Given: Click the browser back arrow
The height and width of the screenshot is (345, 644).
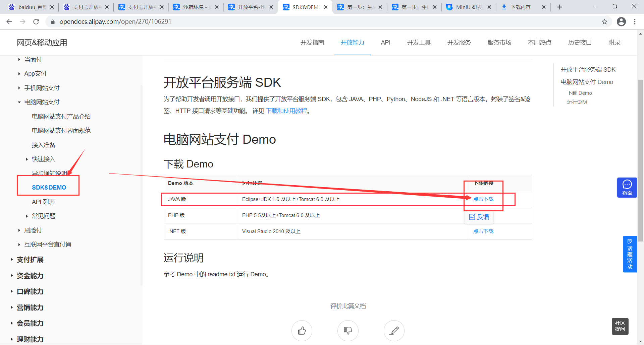Looking at the screenshot, I should [9, 22].
